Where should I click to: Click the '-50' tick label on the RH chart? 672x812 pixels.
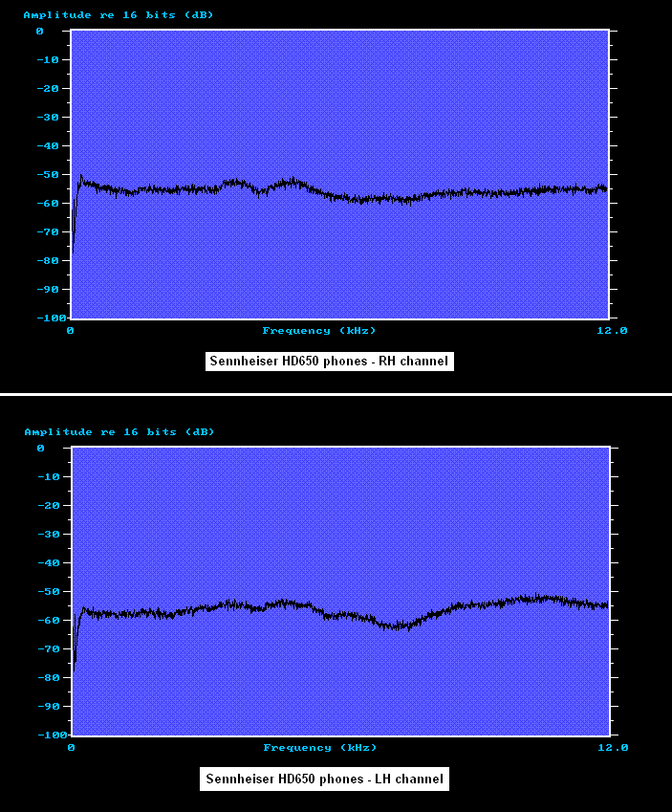48,174
